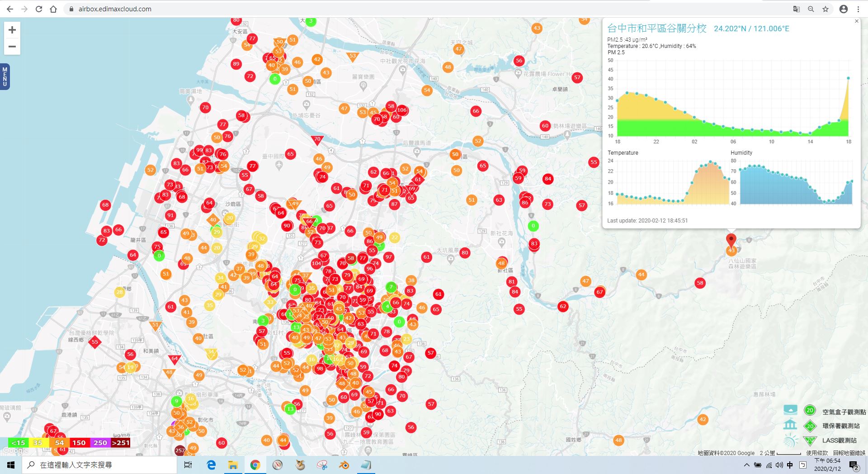The width and height of the screenshot is (868, 474).
Task: Click the Google logo on the map
Action: pos(15,450)
